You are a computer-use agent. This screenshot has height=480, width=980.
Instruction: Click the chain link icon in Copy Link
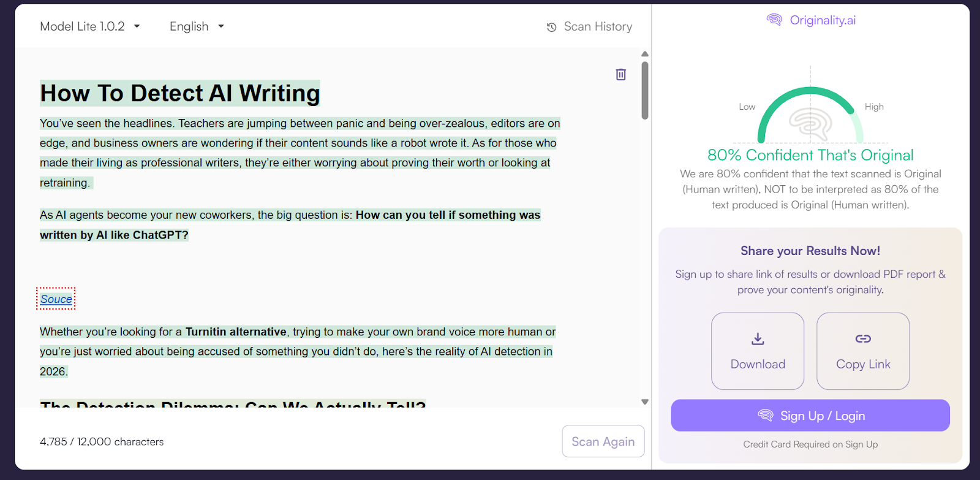coord(863,338)
